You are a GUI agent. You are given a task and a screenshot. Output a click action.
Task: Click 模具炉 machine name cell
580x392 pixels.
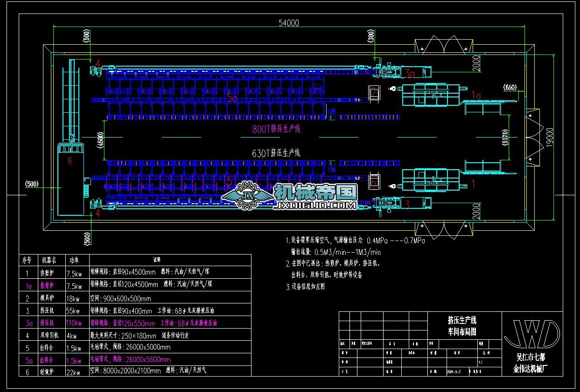tap(48, 299)
